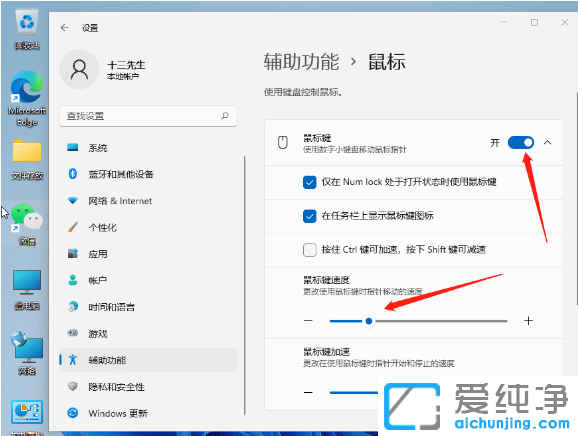Click the 鼠标键加速 heading text
Screen dimensions: 578x436
point(327,352)
